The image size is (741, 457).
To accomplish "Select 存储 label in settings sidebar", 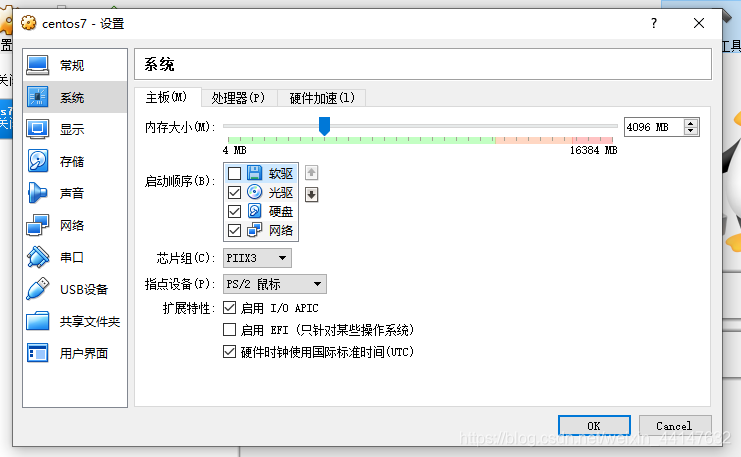I will click(x=72, y=161).
